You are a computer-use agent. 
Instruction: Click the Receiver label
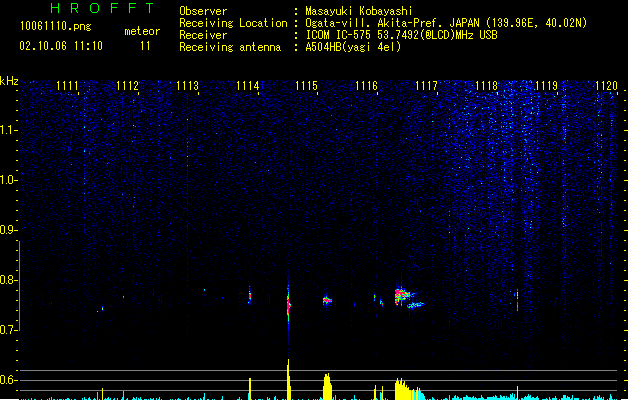203,35
